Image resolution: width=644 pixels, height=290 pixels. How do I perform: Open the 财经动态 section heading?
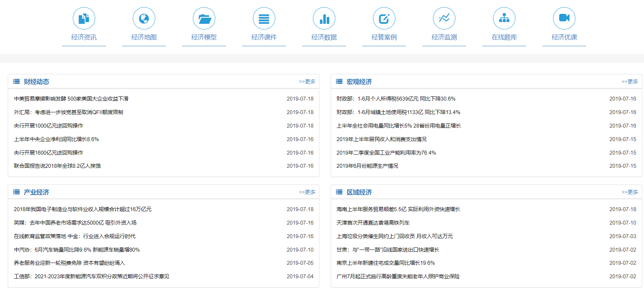(36, 82)
